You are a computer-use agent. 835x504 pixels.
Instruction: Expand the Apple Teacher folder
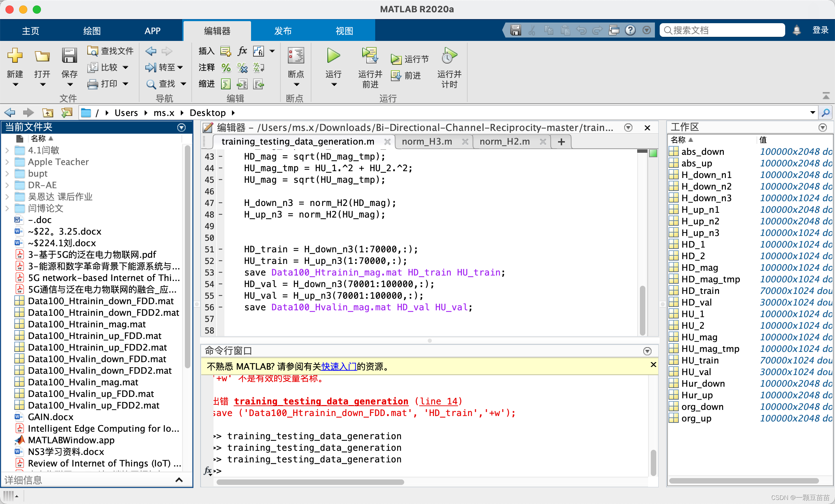[7, 162]
